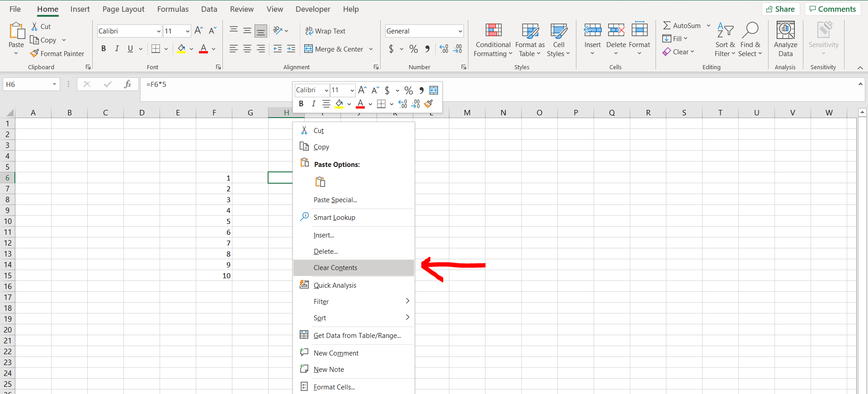Apply the red Font Color in ribbon
Screen dimensions: 868x394
(x=203, y=49)
